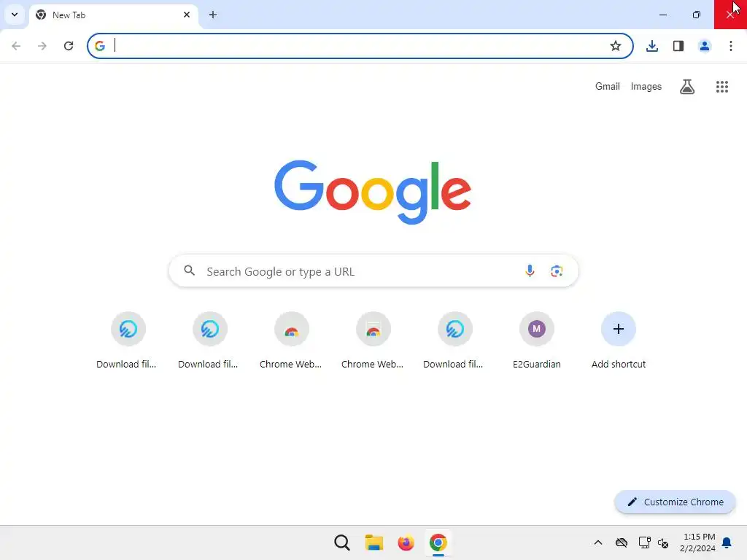Open the first Chrome Web... shortcut
747x560 pixels.
coord(290,341)
